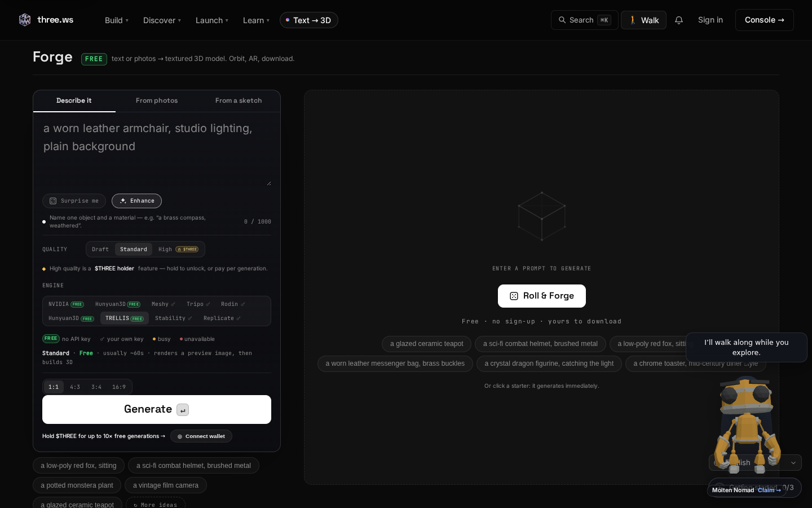
Task: Focus the prompt description text area
Action: 157,151
